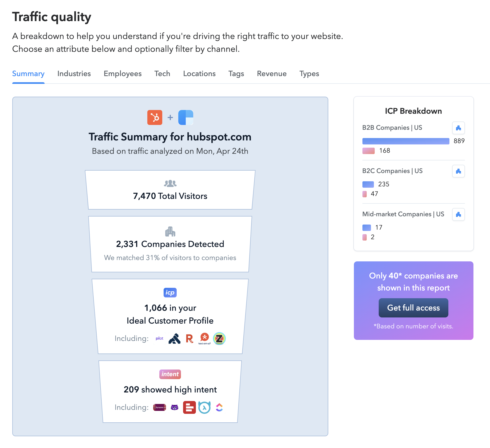Click the company icon beside B2B Companies US

pyautogui.click(x=458, y=128)
